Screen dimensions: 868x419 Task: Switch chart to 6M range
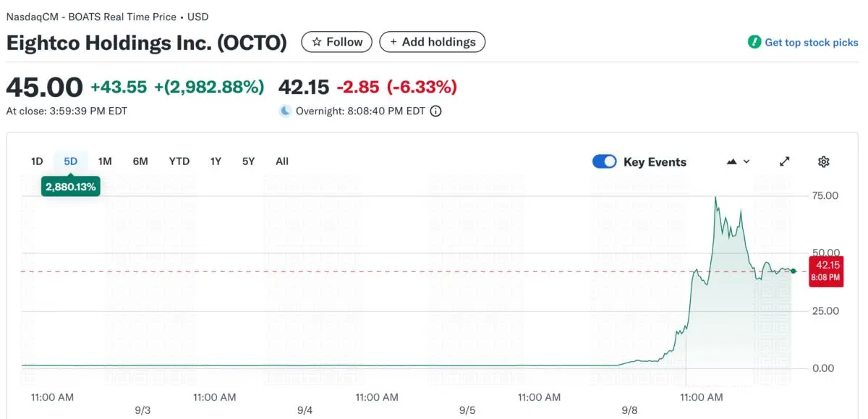point(140,161)
